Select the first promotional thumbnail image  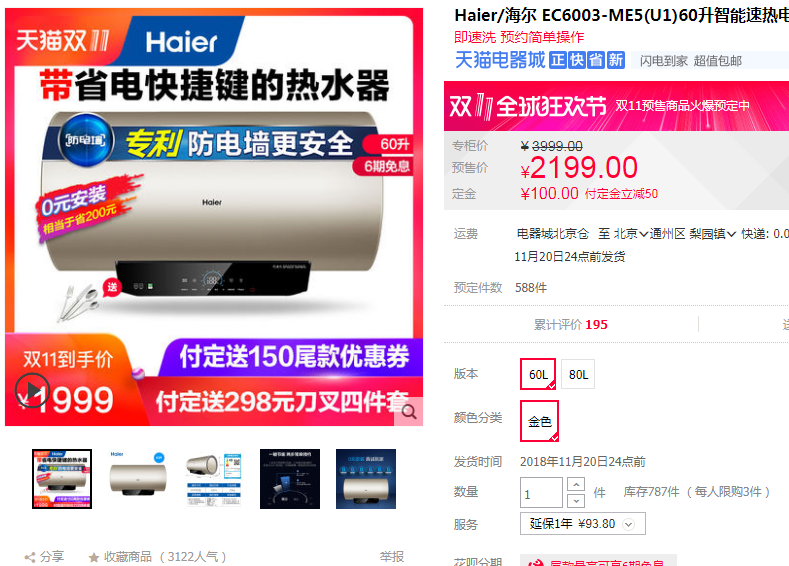[x=62, y=479]
